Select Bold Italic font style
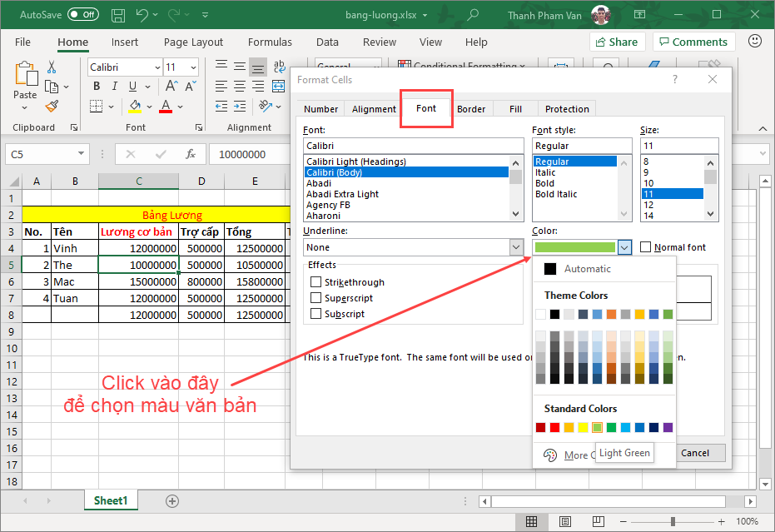Viewport: 775px width, 532px height. (556, 194)
